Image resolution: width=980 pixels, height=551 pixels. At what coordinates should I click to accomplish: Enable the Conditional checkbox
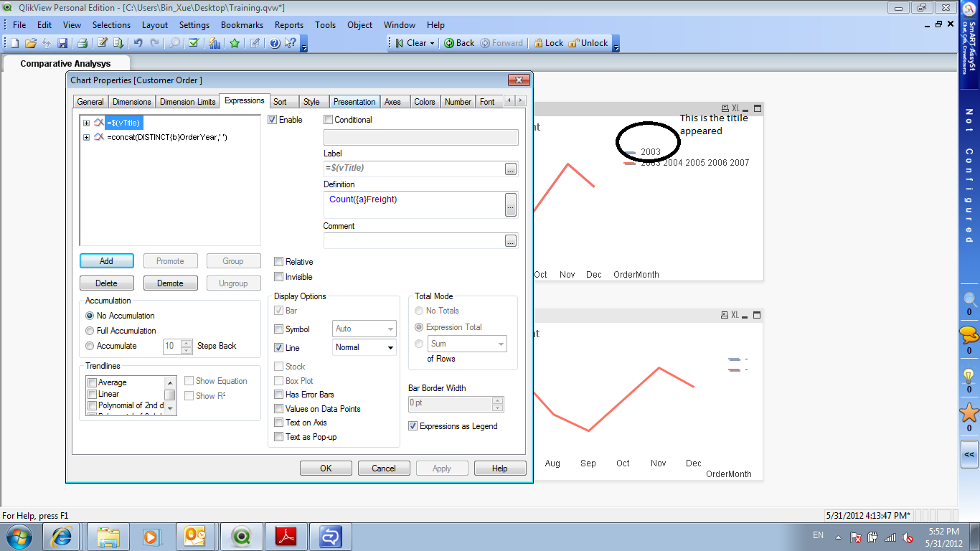point(328,119)
